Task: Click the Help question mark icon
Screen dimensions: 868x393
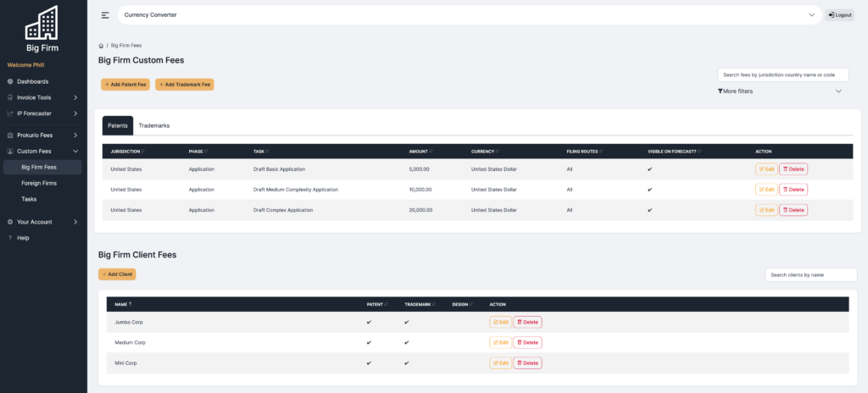Action: click(x=10, y=238)
